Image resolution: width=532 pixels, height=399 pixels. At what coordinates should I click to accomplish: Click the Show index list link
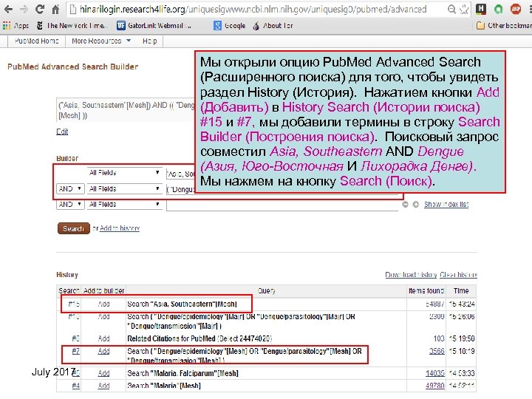pyautogui.click(x=446, y=204)
